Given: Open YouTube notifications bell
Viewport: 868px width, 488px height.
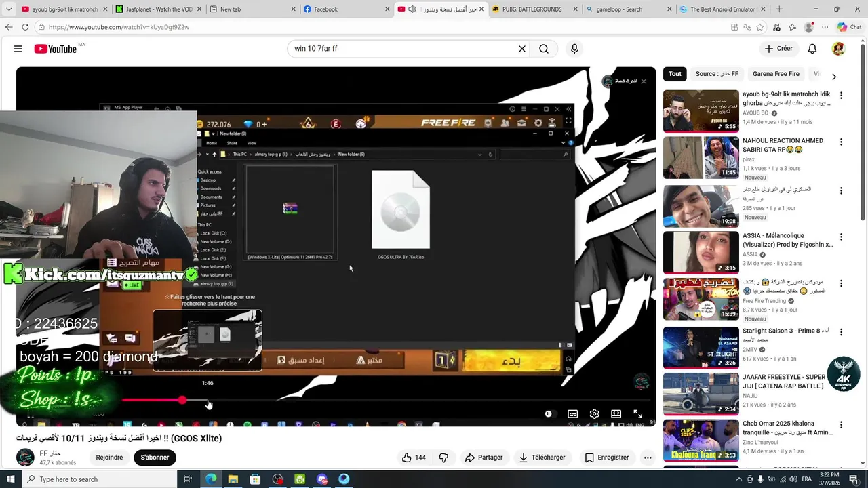Looking at the screenshot, I should [812, 49].
